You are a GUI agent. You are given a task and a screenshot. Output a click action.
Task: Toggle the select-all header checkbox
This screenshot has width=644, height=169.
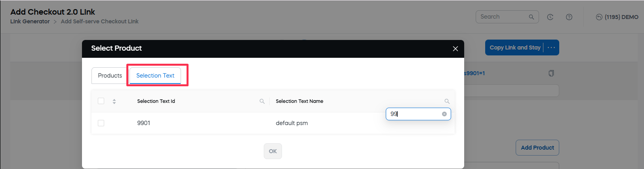tap(101, 101)
